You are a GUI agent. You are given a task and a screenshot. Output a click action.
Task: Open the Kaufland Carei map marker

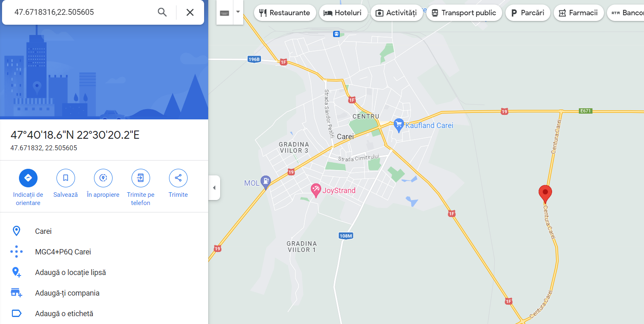(x=399, y=125)
